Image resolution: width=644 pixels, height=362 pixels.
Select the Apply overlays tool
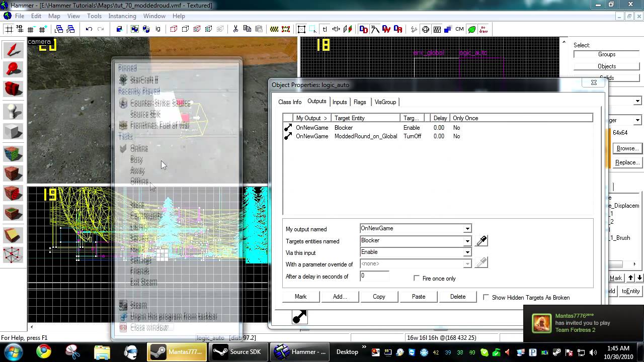(x=13, y=213)
